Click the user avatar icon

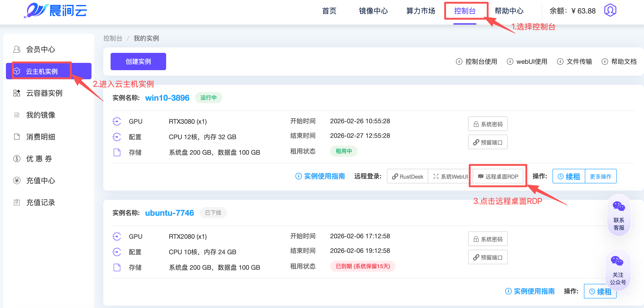tap(610, 10)
